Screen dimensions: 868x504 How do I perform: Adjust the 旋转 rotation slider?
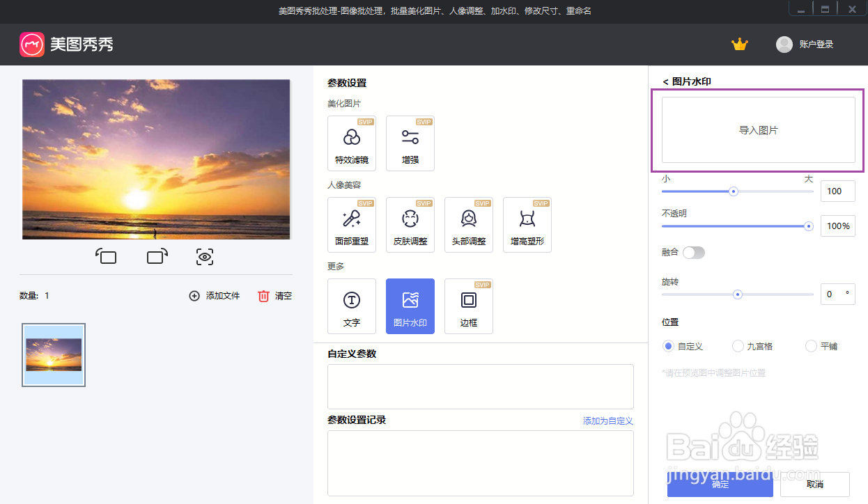pyautogui.click(x=738, y=294)
